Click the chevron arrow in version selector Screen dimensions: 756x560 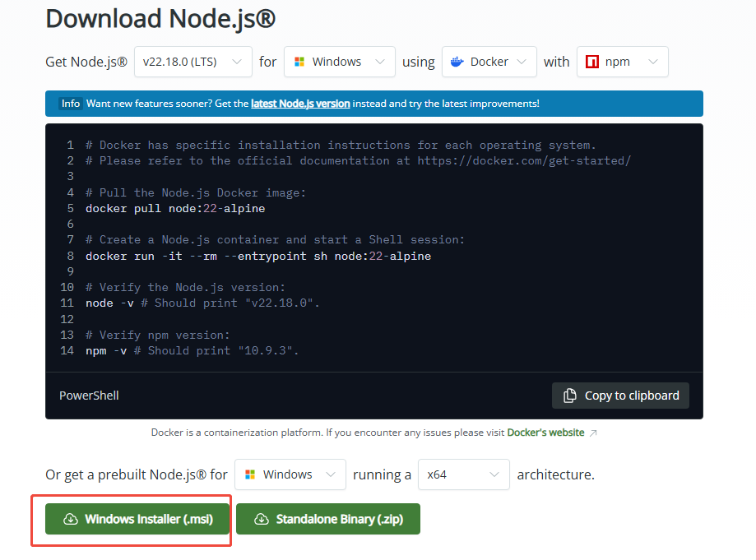tap(237, 62)
